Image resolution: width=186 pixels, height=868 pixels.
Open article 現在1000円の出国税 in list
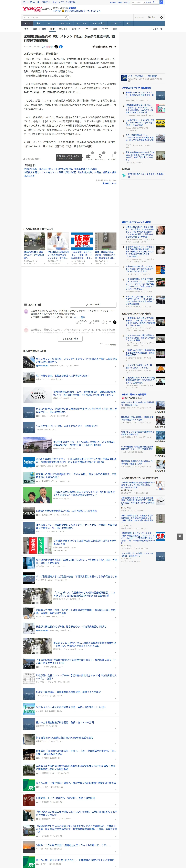coord(76,360)
